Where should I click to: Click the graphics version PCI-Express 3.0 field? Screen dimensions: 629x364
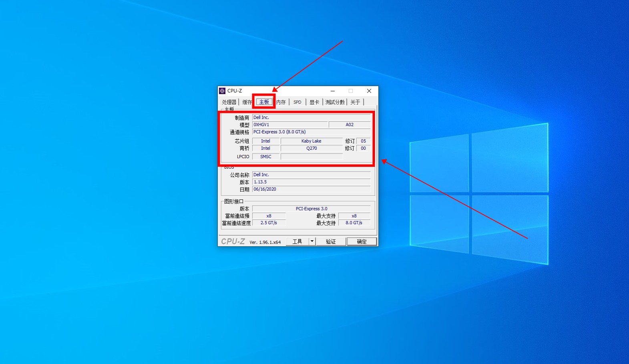click(311, 209)
